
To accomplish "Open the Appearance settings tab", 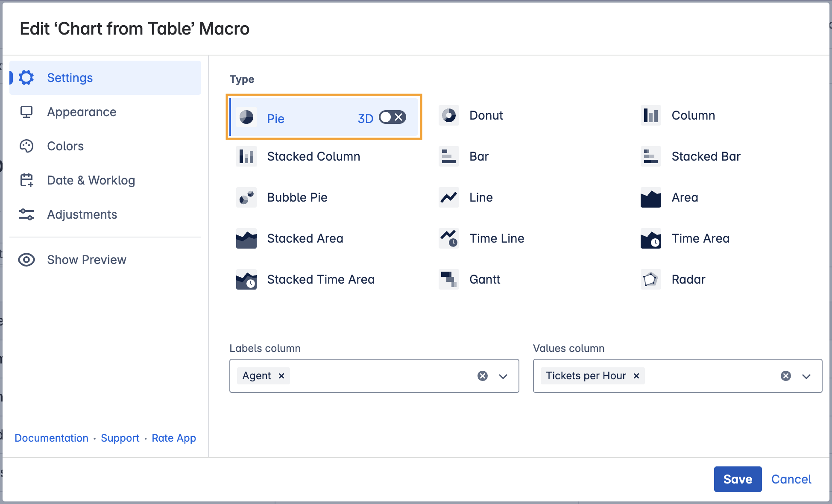I will 82,112.
